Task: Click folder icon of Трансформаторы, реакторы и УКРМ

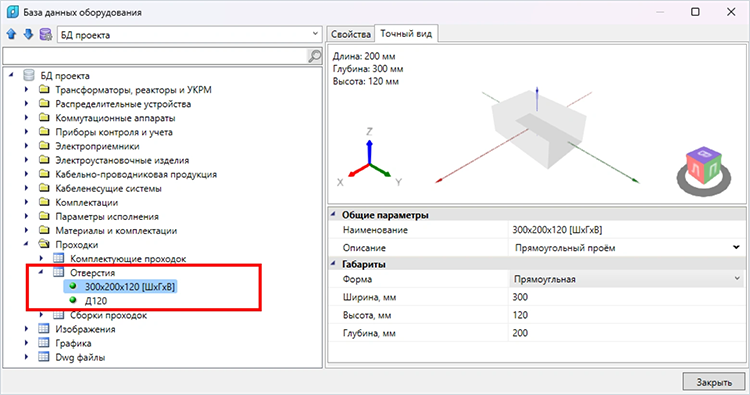Action: [44, 89]
